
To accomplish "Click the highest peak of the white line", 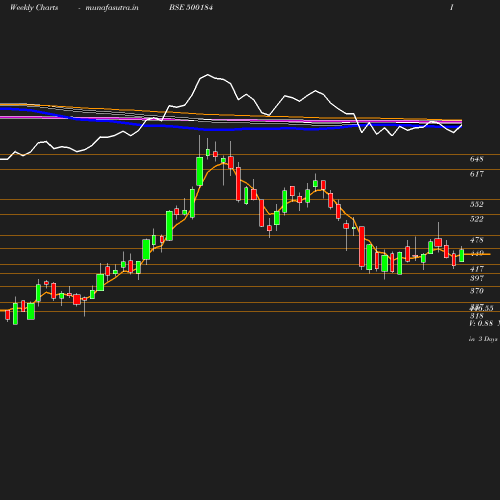I will [x=208, y=75].
